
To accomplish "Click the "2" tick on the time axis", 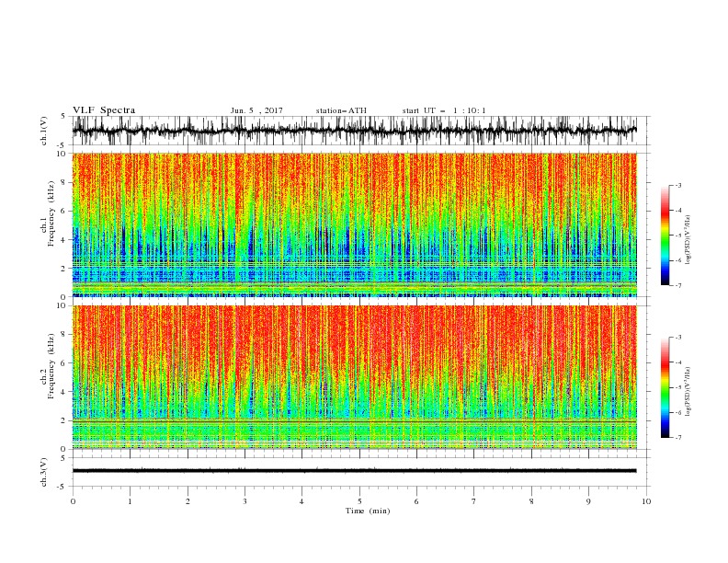I will (x=188, y=501).
